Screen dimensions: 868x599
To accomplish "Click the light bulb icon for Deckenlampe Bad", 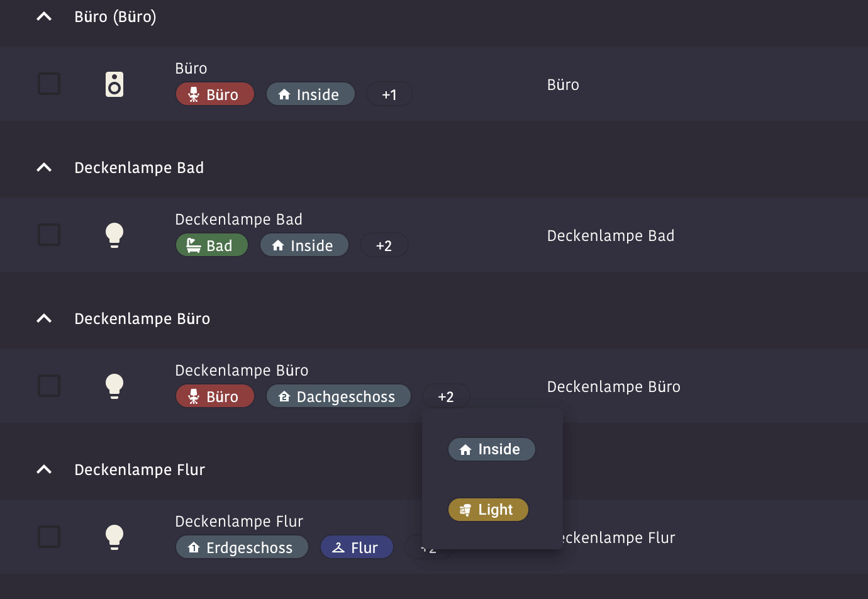I will coord(114,235).
